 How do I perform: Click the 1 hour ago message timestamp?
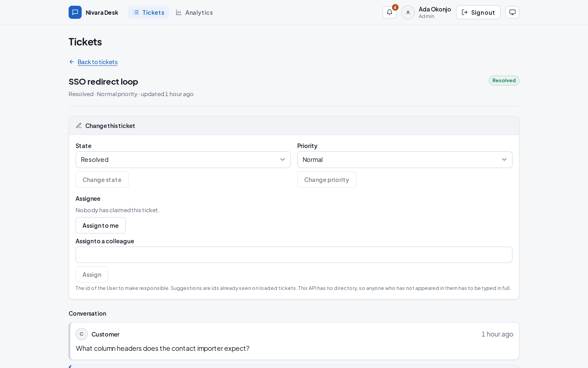pos(497,334)
